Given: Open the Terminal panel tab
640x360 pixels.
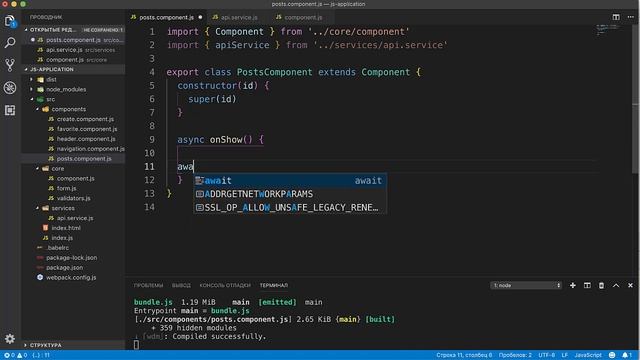Looking at the screenshot, I should pyautogui.click(x=273, y=285).
